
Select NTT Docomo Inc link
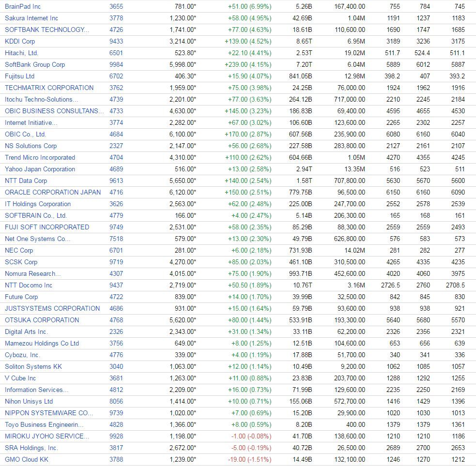tap(29, 285)
